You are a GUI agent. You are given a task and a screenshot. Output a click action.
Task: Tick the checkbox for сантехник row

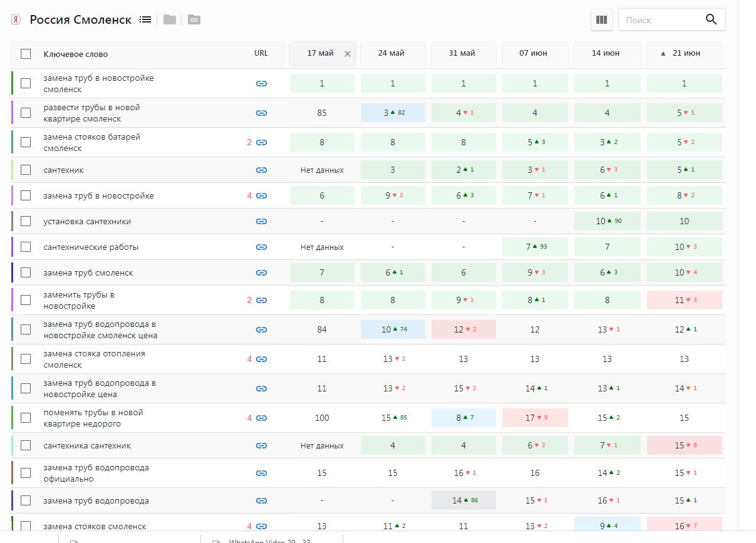[26, 170]
